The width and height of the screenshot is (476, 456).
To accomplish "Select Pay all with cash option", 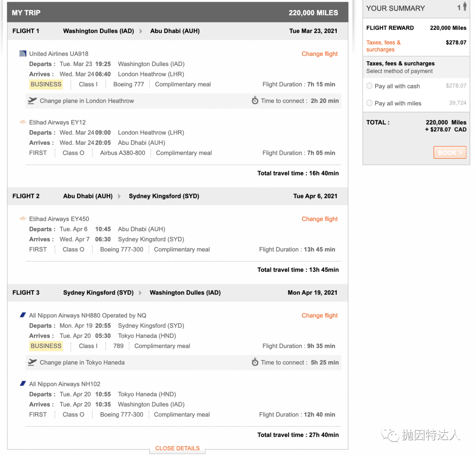I will tap(369, 86).
